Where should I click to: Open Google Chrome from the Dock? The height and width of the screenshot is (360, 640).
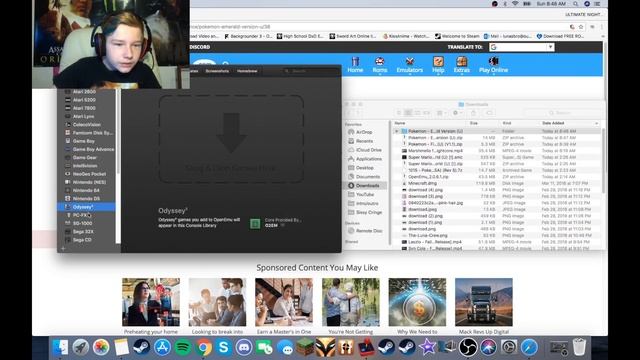203,348
